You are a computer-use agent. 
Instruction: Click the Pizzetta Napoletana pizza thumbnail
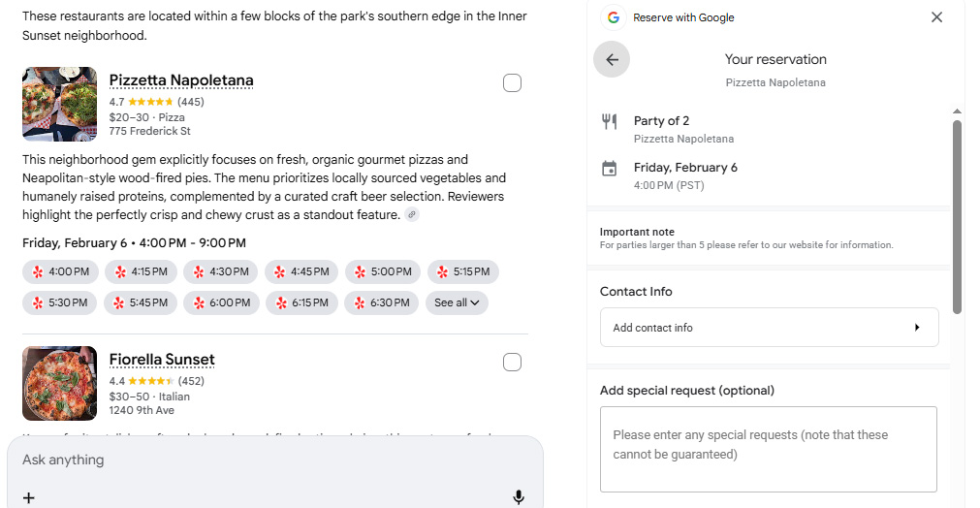click(60, 104)
